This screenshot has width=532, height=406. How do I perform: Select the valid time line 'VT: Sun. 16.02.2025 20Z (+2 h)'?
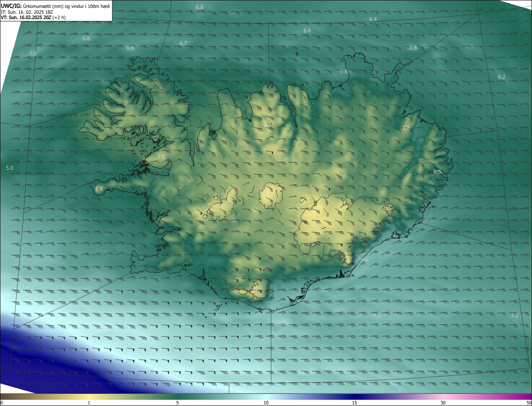(x=33, y=17)
